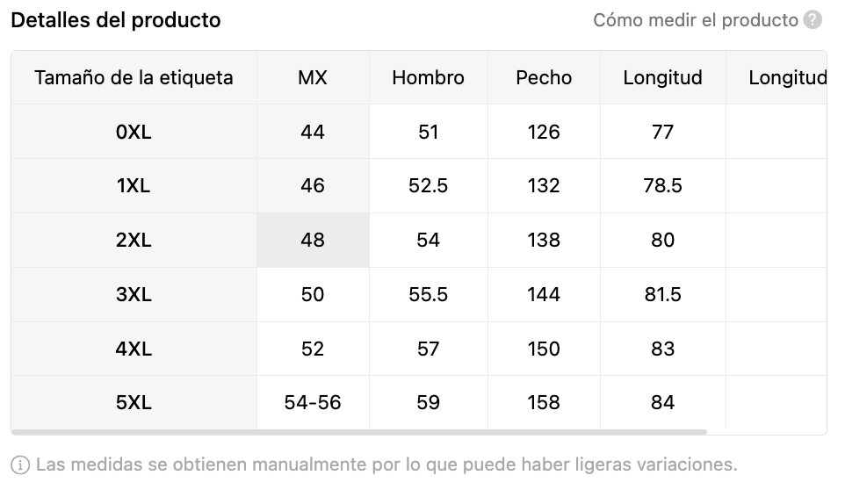Click the 0XL size label row

click(134, 132)
